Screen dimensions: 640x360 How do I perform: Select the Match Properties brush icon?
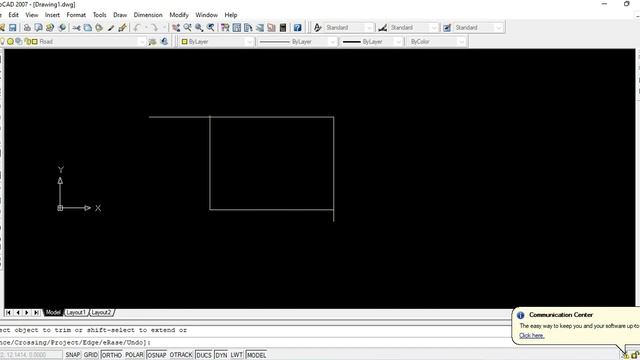pyautogui.click(x=111, y=28)
